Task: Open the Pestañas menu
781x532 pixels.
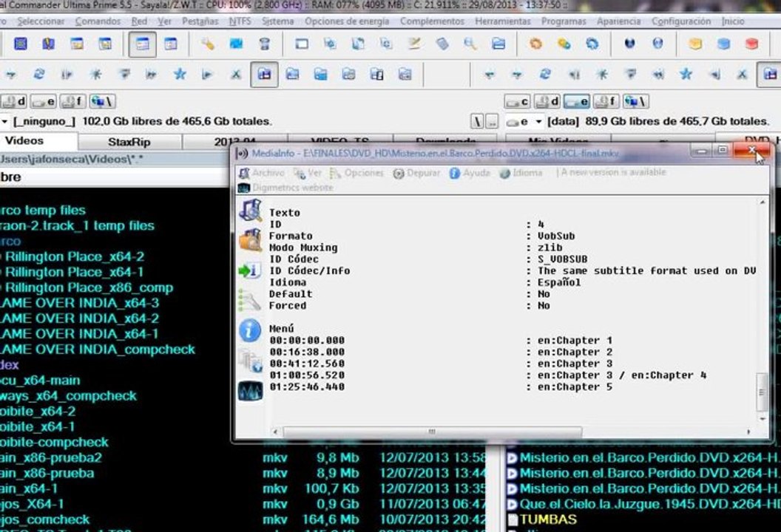Action: (200, 21)
